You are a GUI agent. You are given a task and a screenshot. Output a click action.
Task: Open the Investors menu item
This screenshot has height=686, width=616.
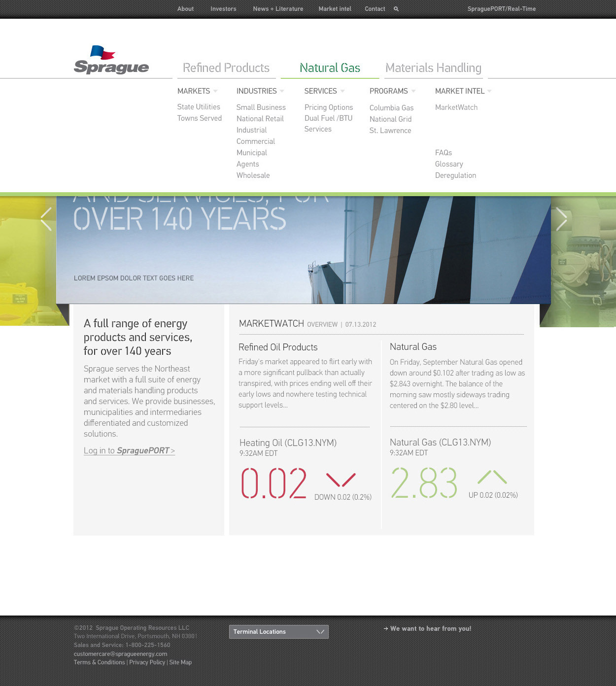[x=223, y=9]
